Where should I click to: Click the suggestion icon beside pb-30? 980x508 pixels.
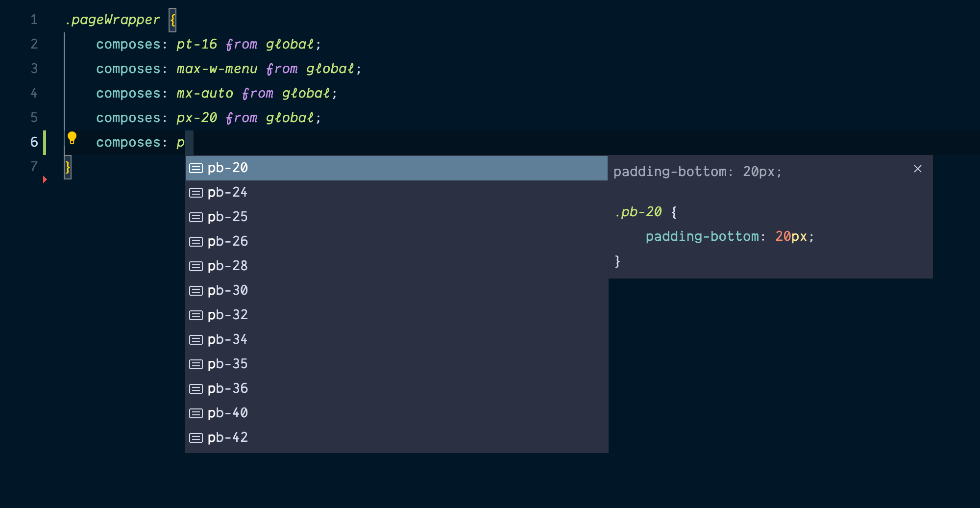coord(196,290)
